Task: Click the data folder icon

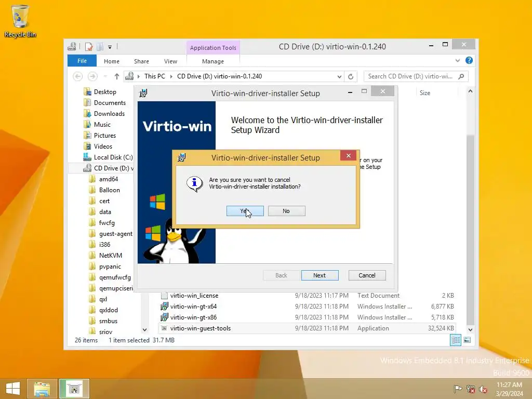Action: 92,212
